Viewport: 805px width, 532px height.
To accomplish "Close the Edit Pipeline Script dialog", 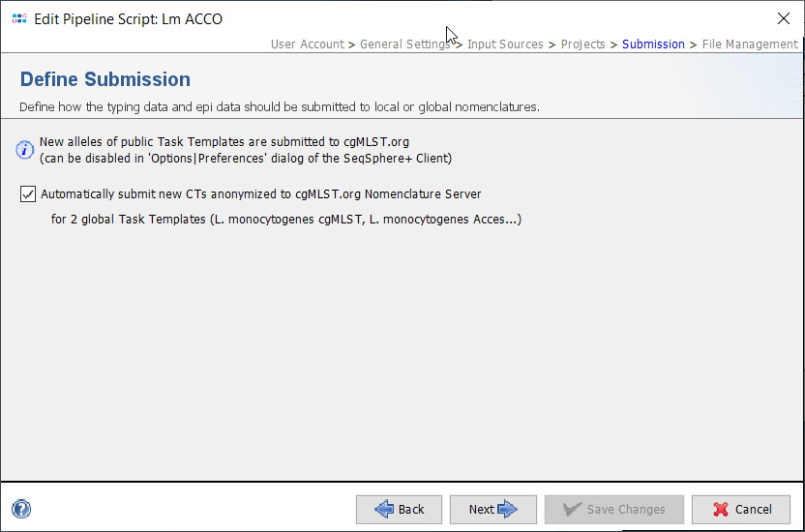I will pos(783,18).
